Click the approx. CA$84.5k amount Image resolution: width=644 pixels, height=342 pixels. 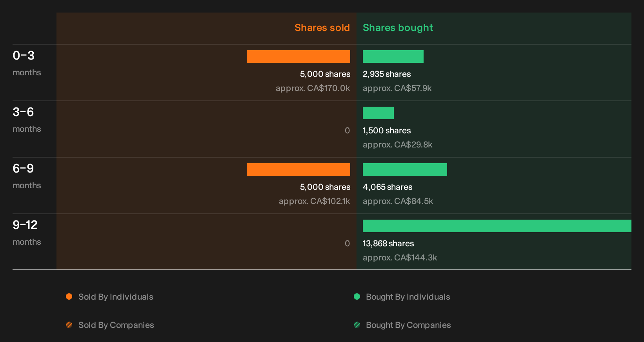(x=398, y=201)
